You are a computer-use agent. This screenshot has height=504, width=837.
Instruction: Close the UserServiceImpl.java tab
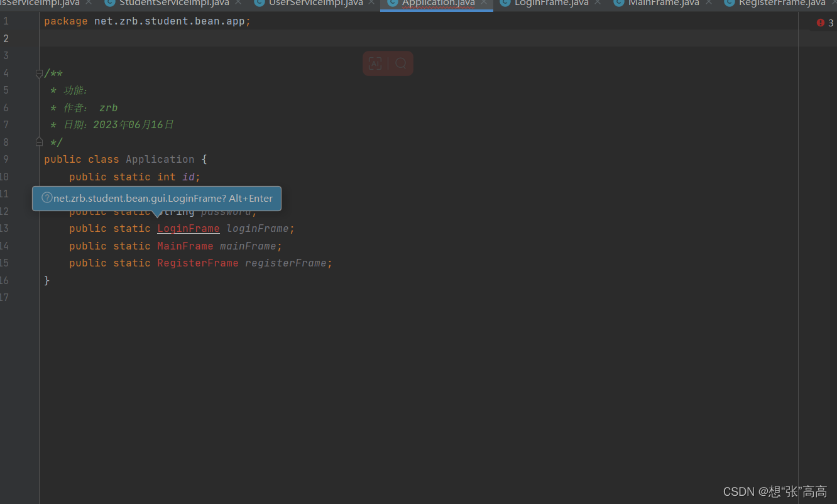[372, 3]
